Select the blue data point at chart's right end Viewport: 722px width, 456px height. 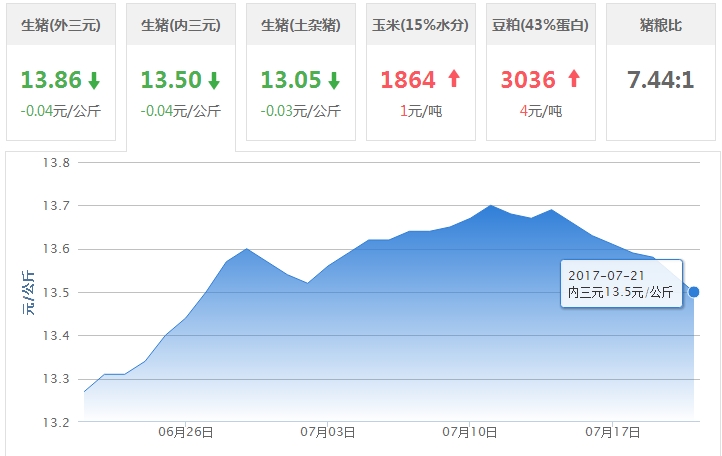[x=694, y=292]
